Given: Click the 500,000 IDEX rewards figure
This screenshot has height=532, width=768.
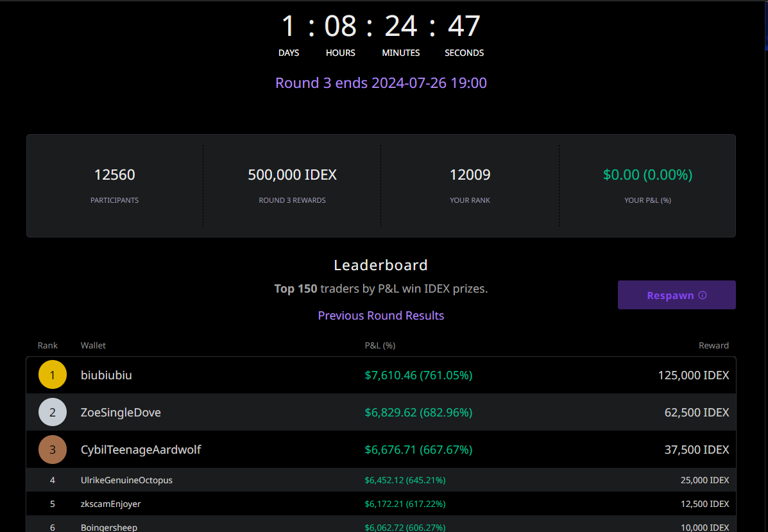Looking at the screenshot, I should [293, 175].
